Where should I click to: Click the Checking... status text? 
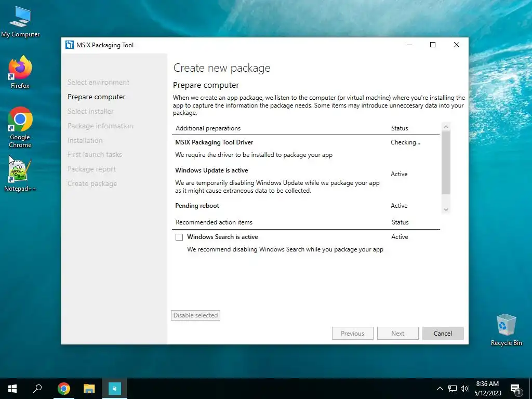click(405, 142)
